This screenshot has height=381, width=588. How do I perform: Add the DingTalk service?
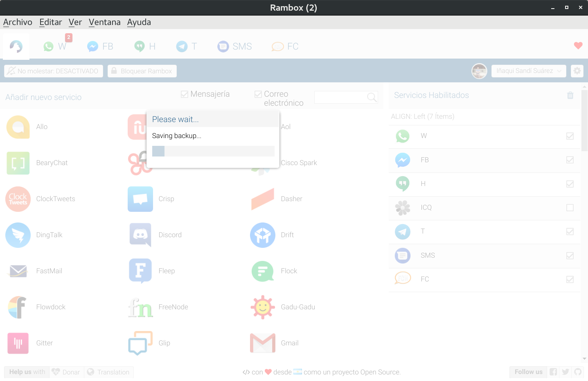point(18,235)
